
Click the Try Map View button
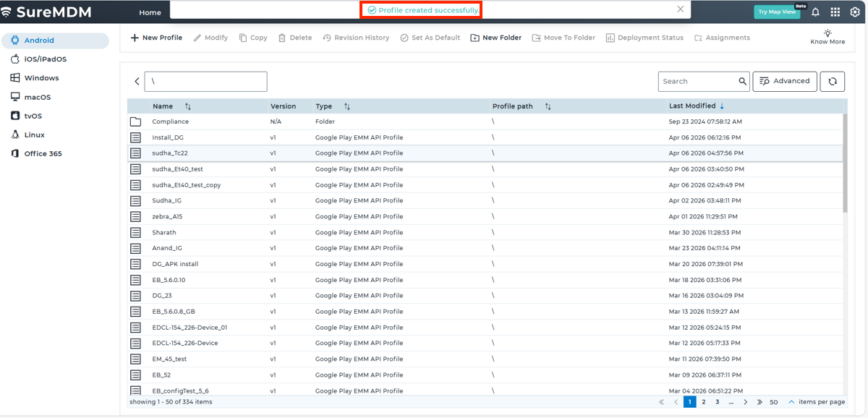(x=777, y=12)
